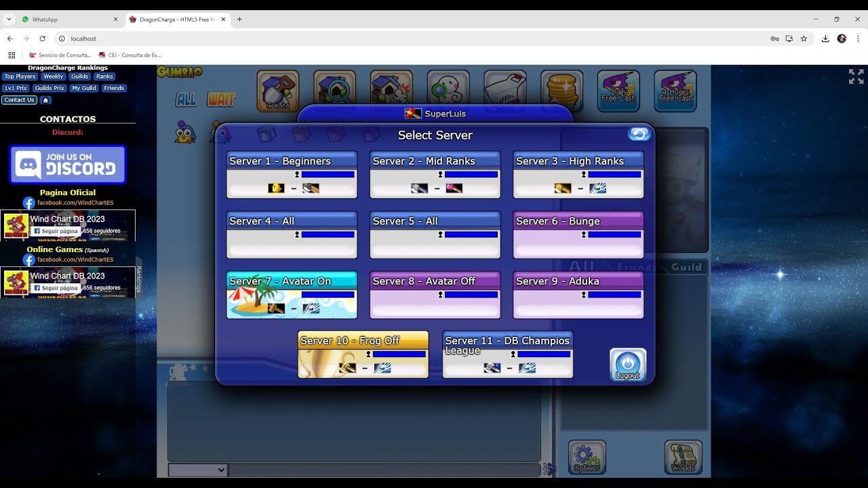Refresh the server list with arrow icon

coord(639,134)
